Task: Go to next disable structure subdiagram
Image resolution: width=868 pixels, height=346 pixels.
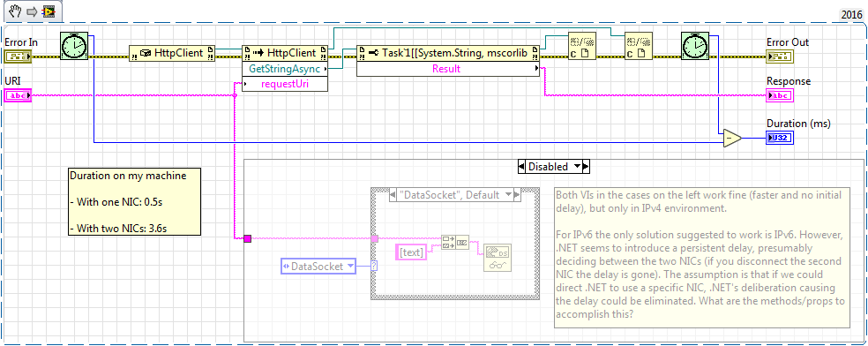Action: 587,167
